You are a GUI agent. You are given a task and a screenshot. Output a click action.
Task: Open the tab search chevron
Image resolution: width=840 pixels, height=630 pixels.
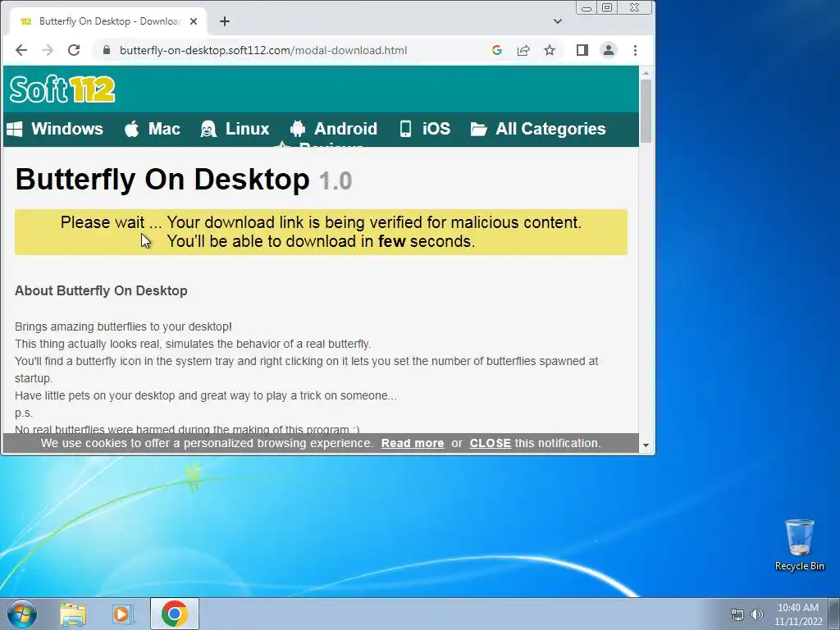click(558, 21)
